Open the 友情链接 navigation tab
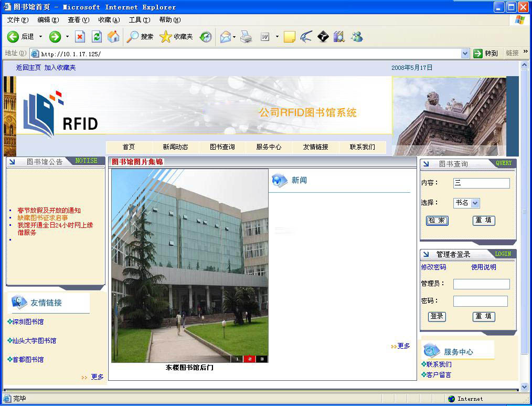The width and height of the screenshot is (532, 406). [315, 147]
